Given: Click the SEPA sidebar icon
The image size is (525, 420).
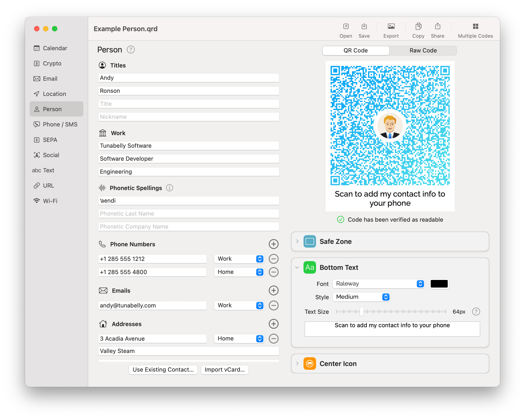Looking at the screenshot, I should click(37, 139).
